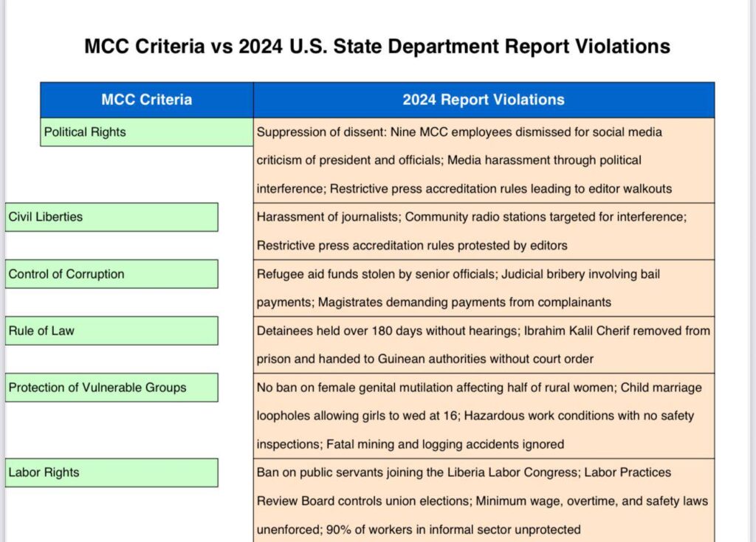Click the name 'Ibrahim Kalil Cherif'
This screenshot has height=542, width=756.
567,331
